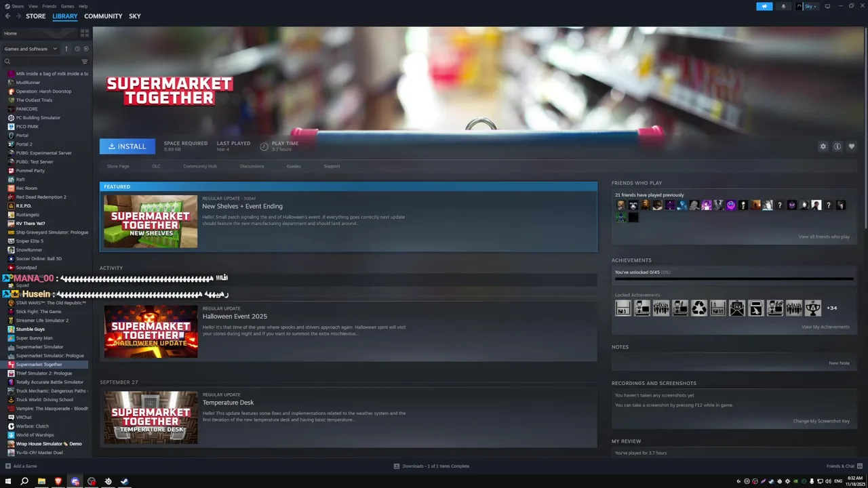868x488 pixels.
Task: Open the DLC tab
Action: coord(156,166)
